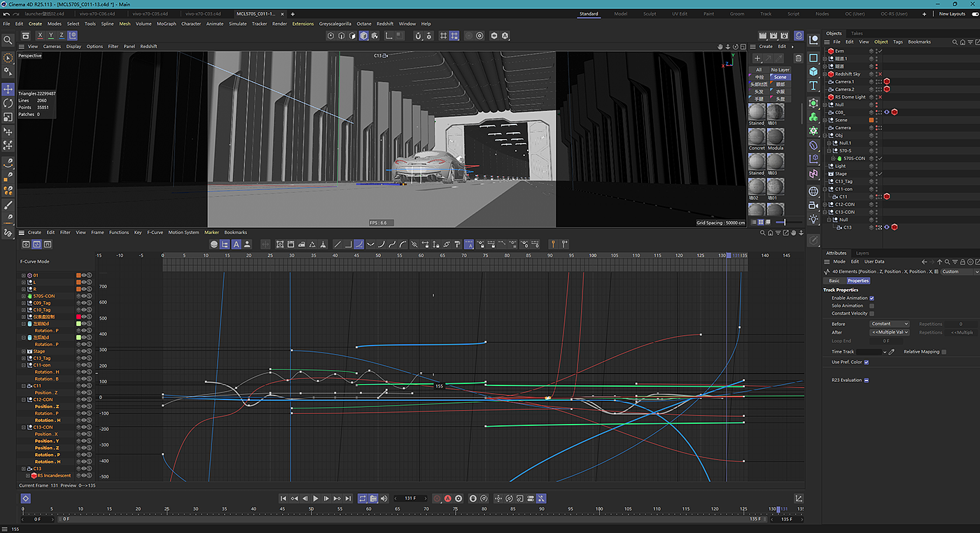Click the Light object icon in palette

tap(813, 220)
